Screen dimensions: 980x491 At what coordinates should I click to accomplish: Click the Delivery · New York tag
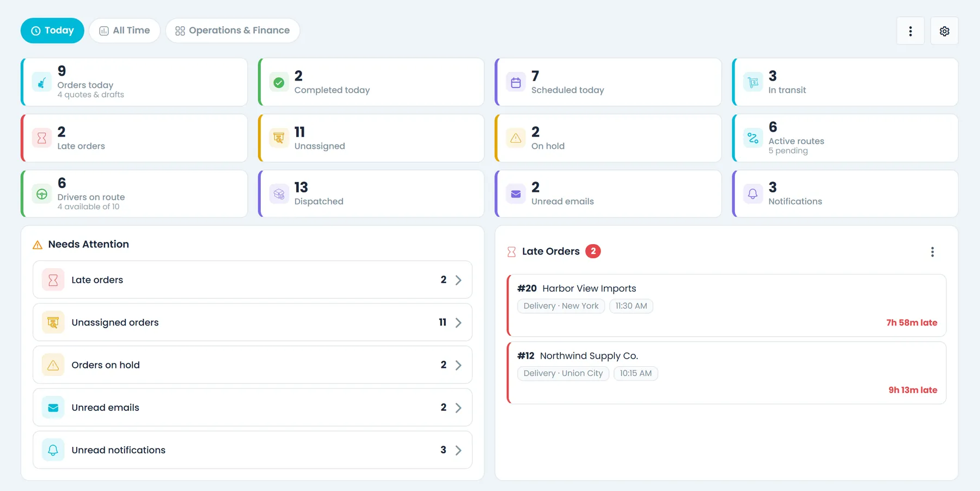(x=561, y=306)
